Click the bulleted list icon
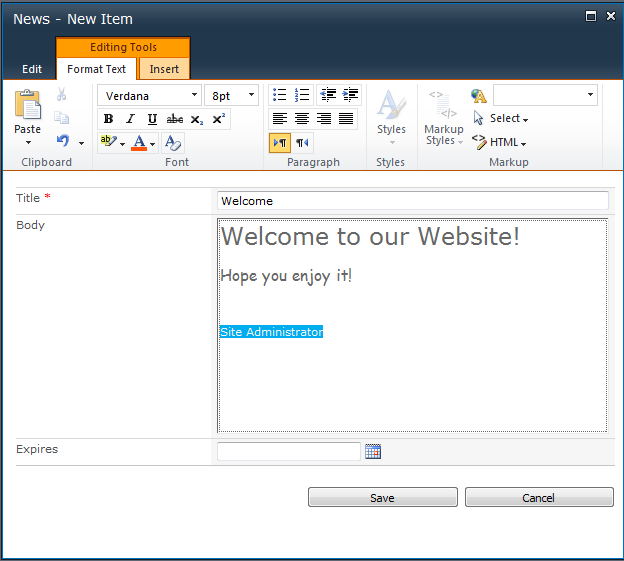The height and width of the screenshot is (561, 624). 280,95
